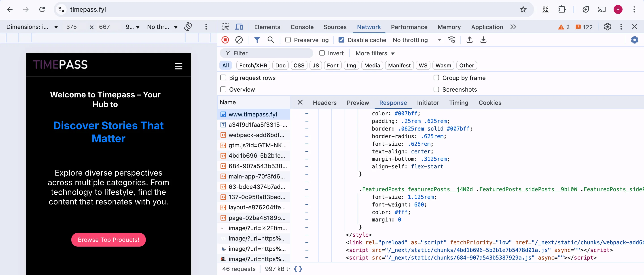Pretty print response with braces icon

(298, 269)
